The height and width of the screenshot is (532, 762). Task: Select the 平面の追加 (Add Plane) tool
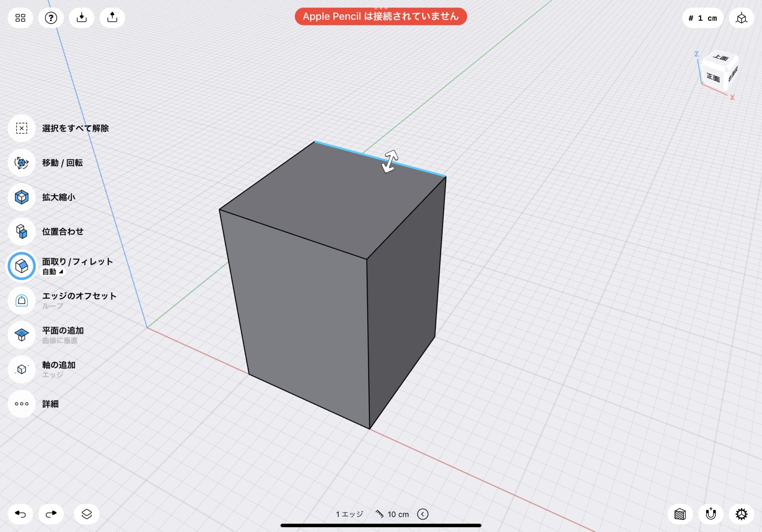[21, 335]
